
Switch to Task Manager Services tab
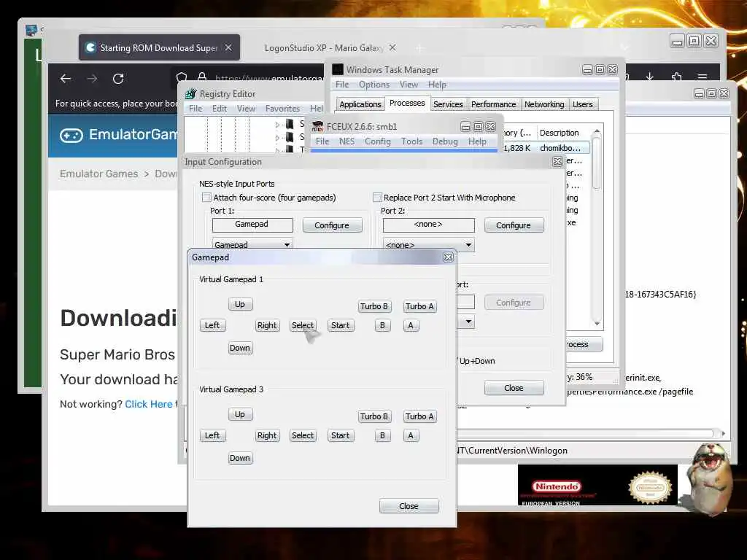pyautogui.click(x=448, y=104)
